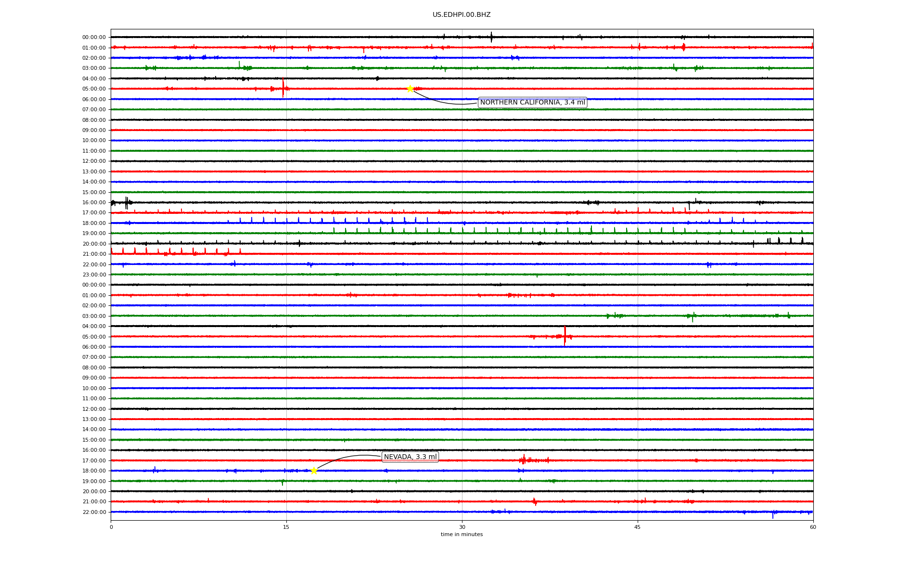Click the first 16:00:00 trace label
The height and width of the screenshot is (578, 924).
pyautogui.click(x=94, y=203)
